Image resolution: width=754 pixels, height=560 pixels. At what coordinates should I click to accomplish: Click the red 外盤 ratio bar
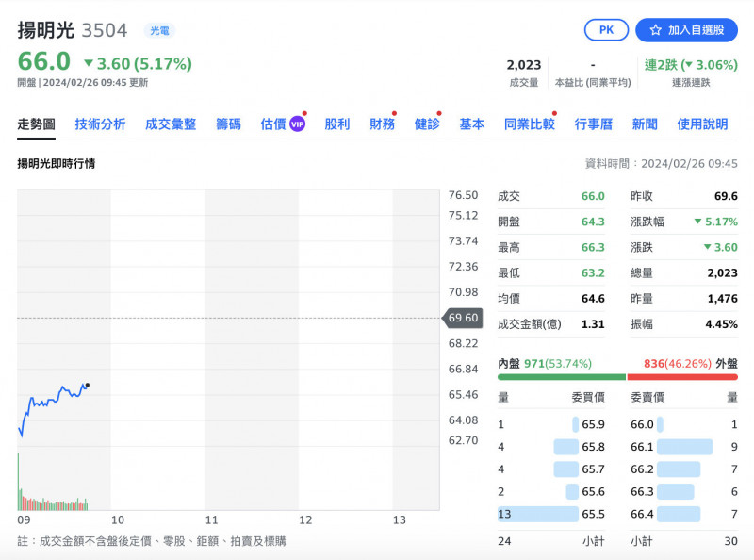point(682,377)
